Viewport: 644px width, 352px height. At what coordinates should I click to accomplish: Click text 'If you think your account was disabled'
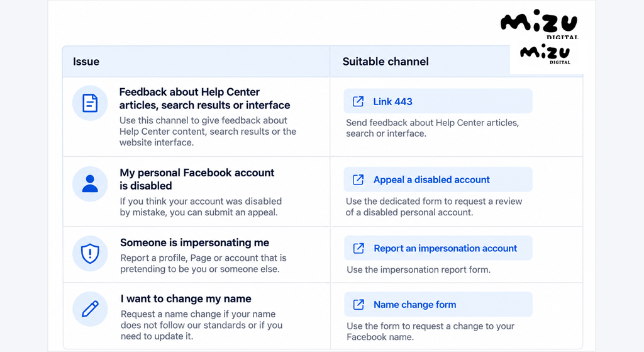coord(201,202)
